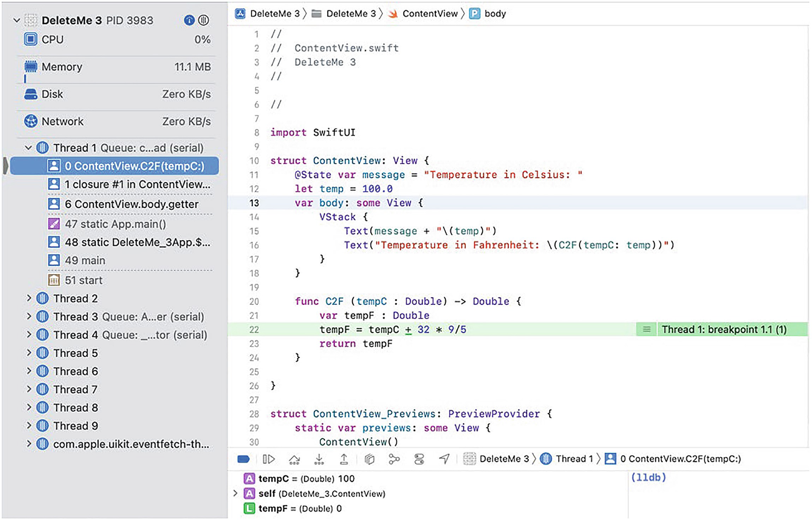Open the Network gauge report
Image resolution: width=812 pixels, height=521 pixels.
(x=117, y=121)
